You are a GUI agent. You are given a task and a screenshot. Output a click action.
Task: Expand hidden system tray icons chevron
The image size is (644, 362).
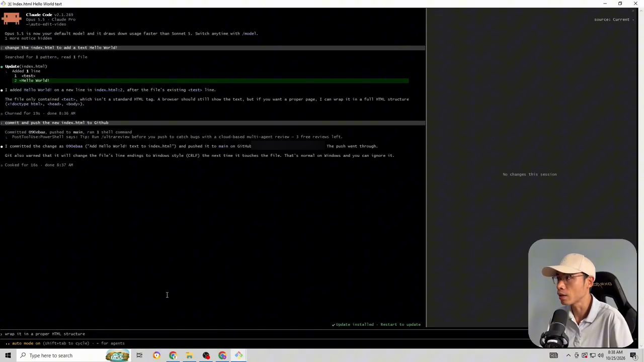point(569,355)
